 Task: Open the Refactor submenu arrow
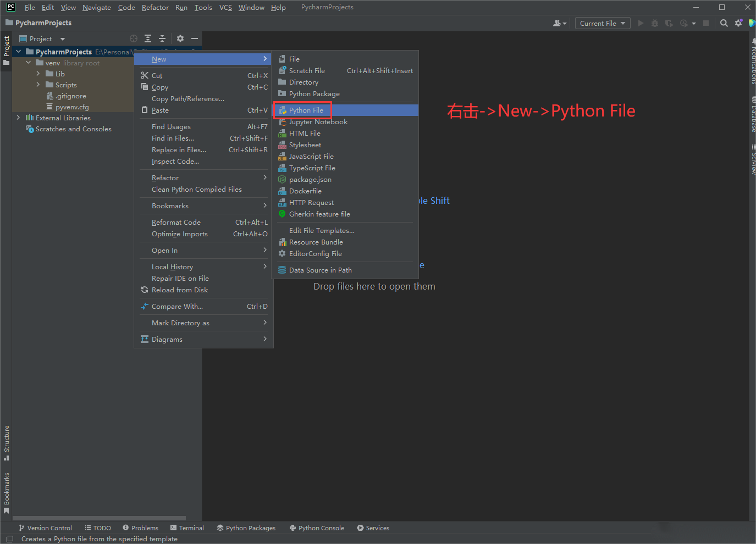tap(265, 177)
